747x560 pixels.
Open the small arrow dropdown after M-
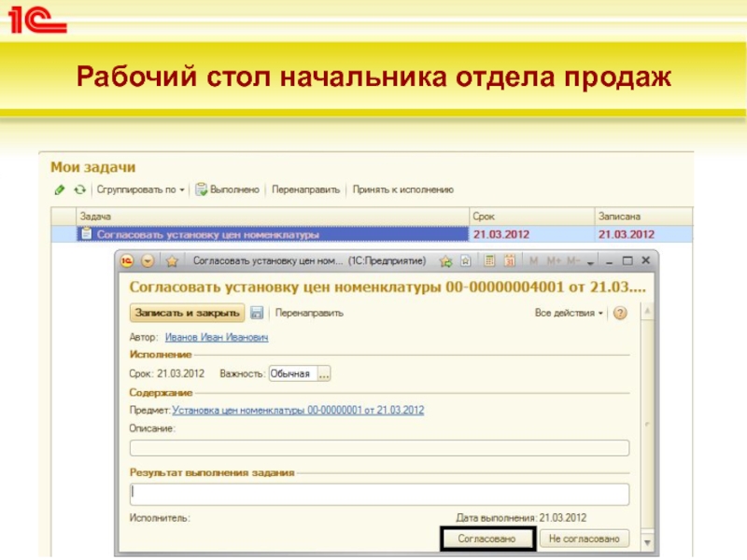tap(591, 262)
